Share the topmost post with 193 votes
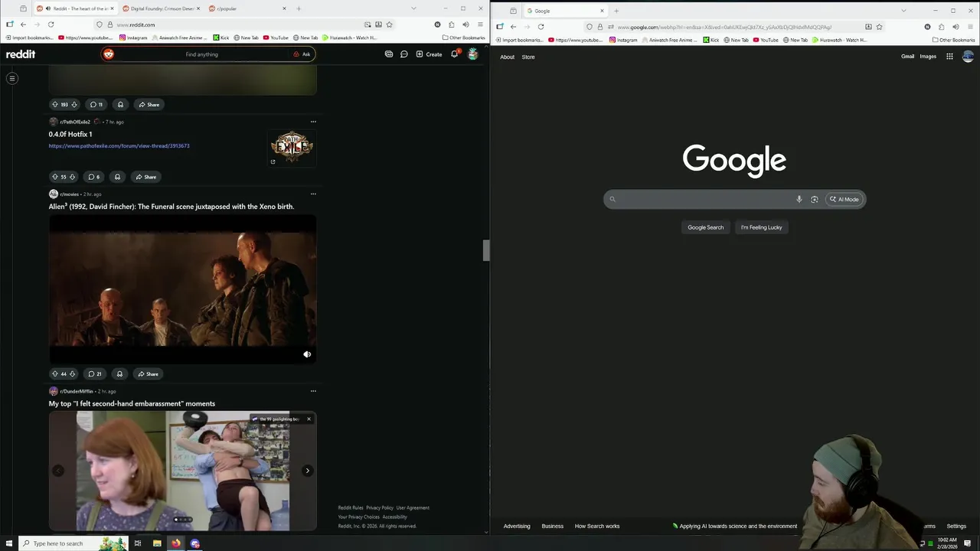Image resolution: width=980 pixels, height=551 pixels. [x=149, y=105]
